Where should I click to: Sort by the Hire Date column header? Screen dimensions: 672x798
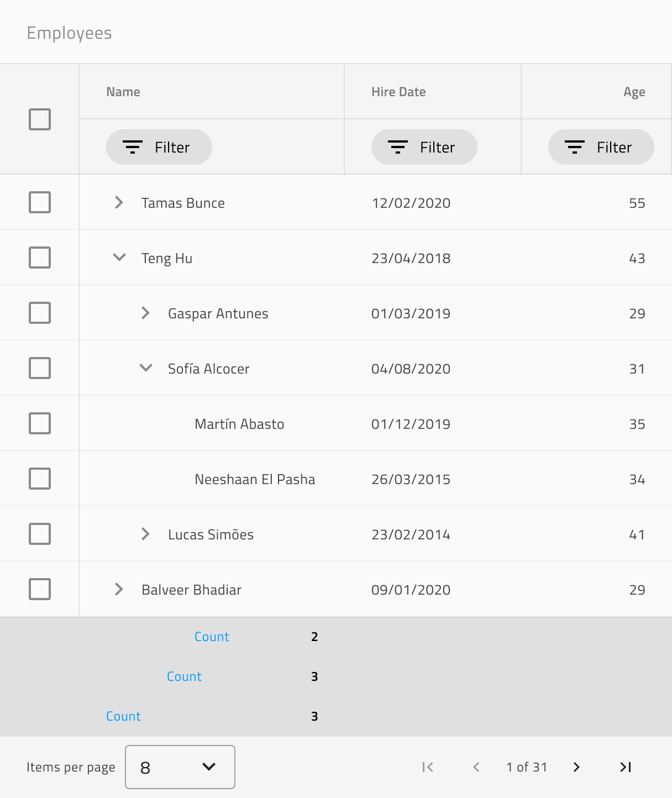[398, 92]
